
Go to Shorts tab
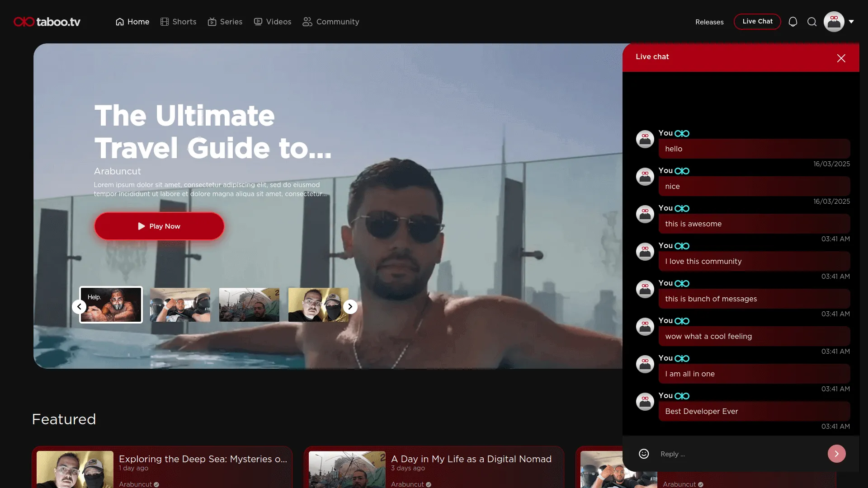point(179,22)
